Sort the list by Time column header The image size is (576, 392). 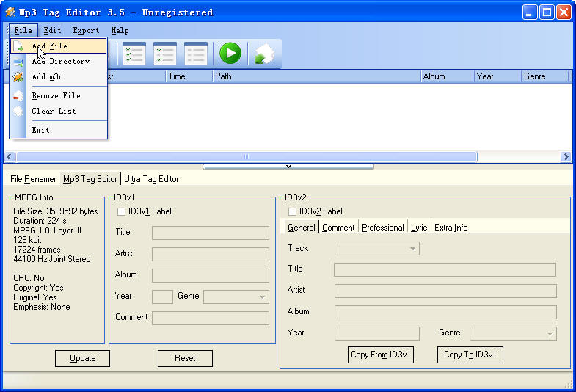[x=189, y=76]
